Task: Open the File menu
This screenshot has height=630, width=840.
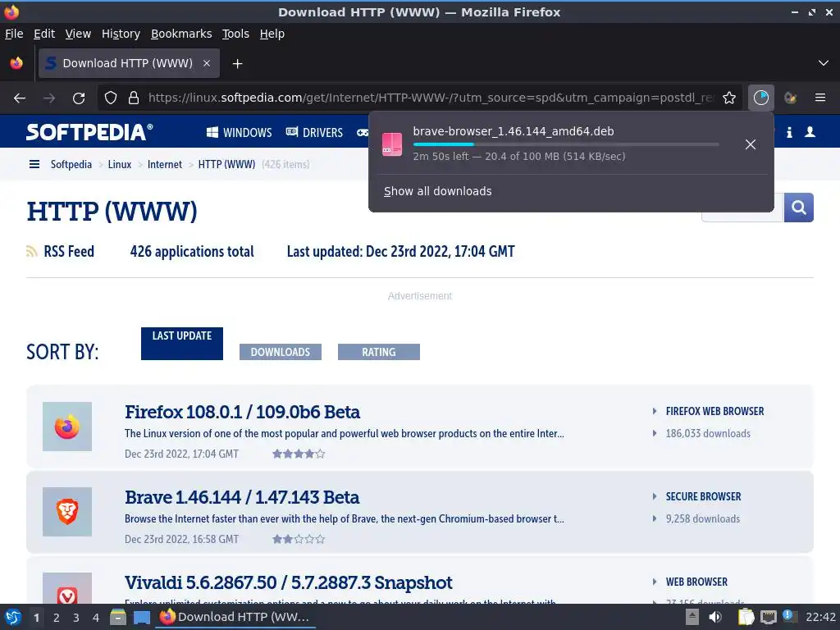Action: click(14, 34)
